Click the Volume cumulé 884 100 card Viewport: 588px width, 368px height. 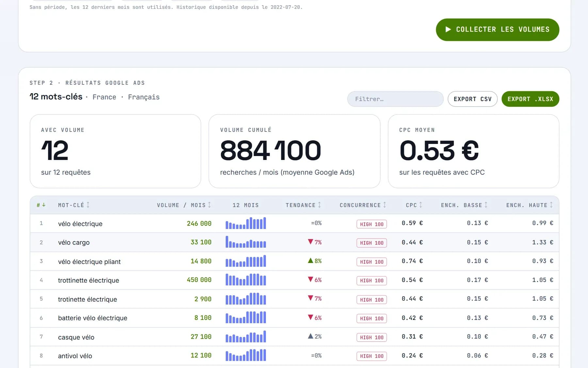(294, 151)
